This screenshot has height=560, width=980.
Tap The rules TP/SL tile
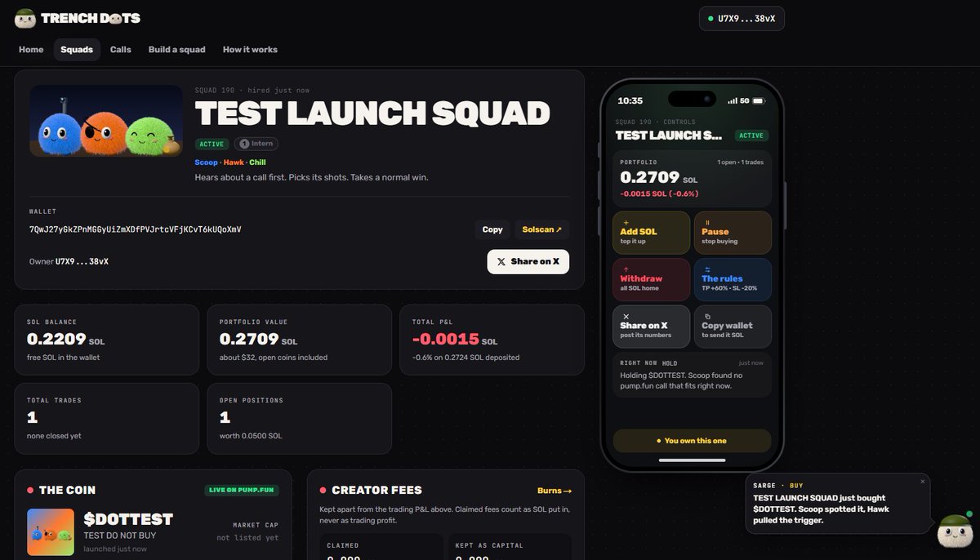tap(733, 279)
